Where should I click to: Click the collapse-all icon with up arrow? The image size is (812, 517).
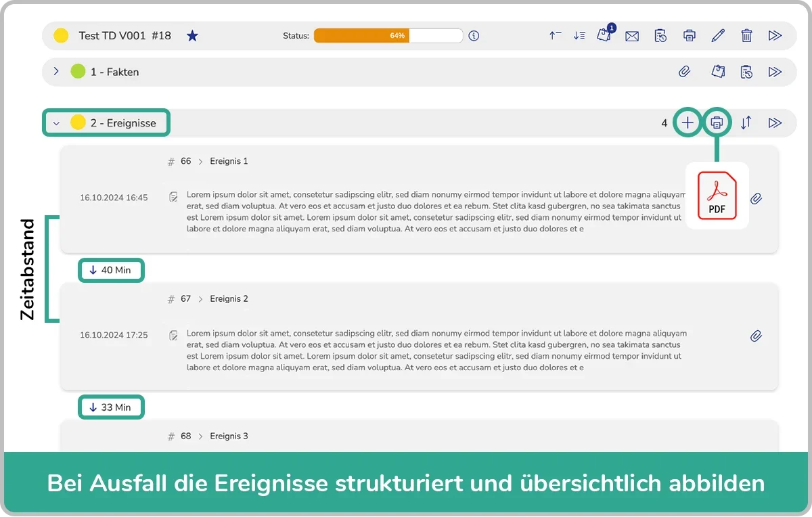click(556, 36)
